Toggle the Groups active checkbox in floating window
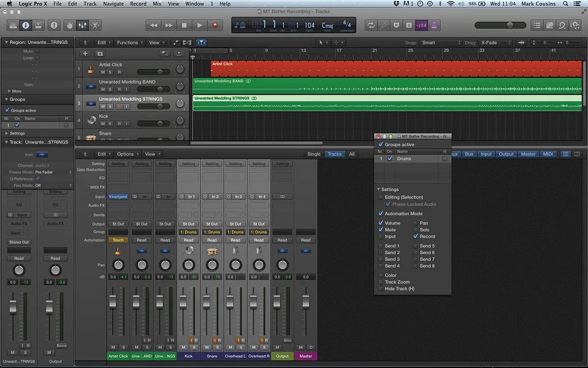The width and height of the screenshot is (588, 368). pos(381,145)
